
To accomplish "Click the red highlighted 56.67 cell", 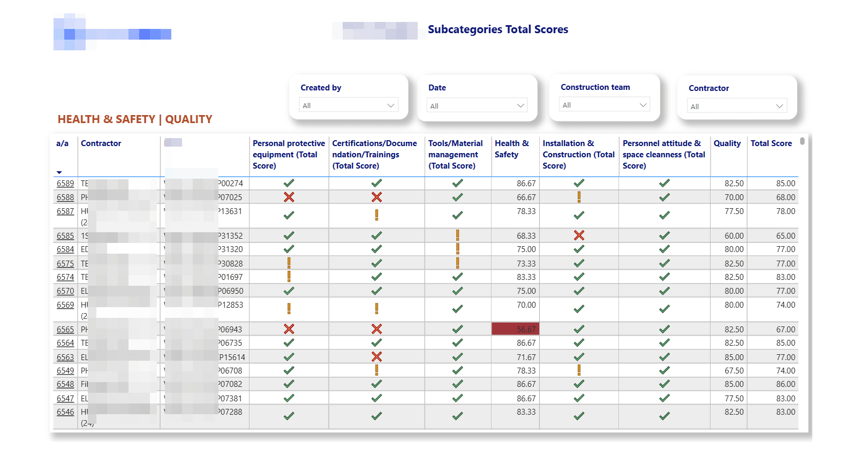I will click(x=515, y=329).
